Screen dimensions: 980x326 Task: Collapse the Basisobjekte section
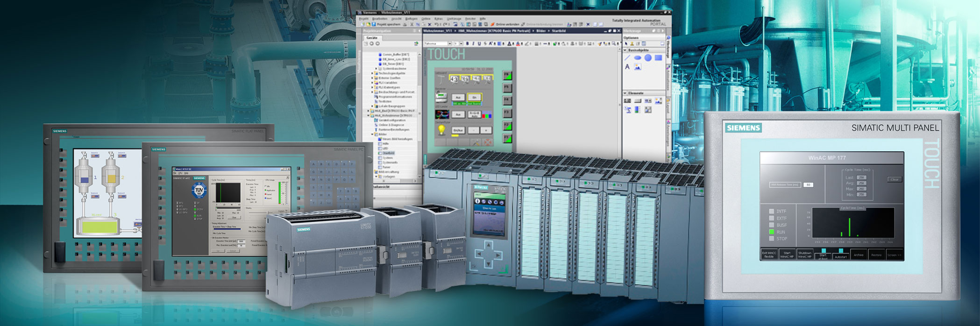625,50
